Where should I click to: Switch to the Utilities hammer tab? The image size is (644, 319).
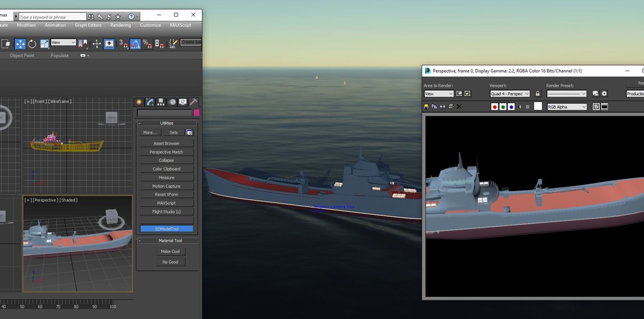point(193,102)
